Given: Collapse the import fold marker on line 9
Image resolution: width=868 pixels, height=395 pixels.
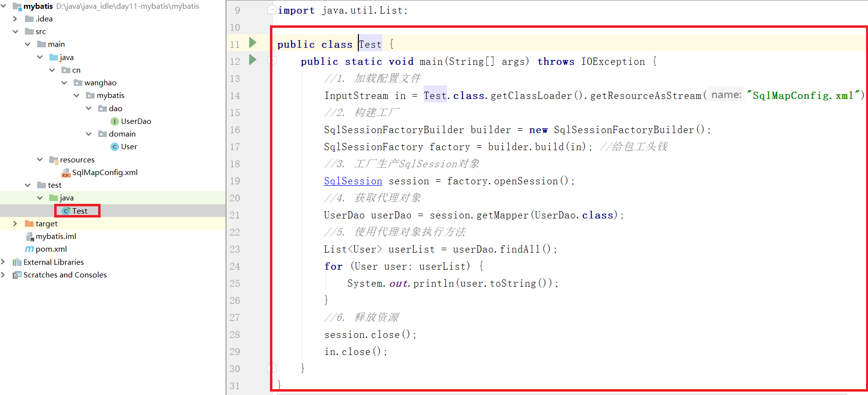Looking at the screenshot, I should coord(272,9).
